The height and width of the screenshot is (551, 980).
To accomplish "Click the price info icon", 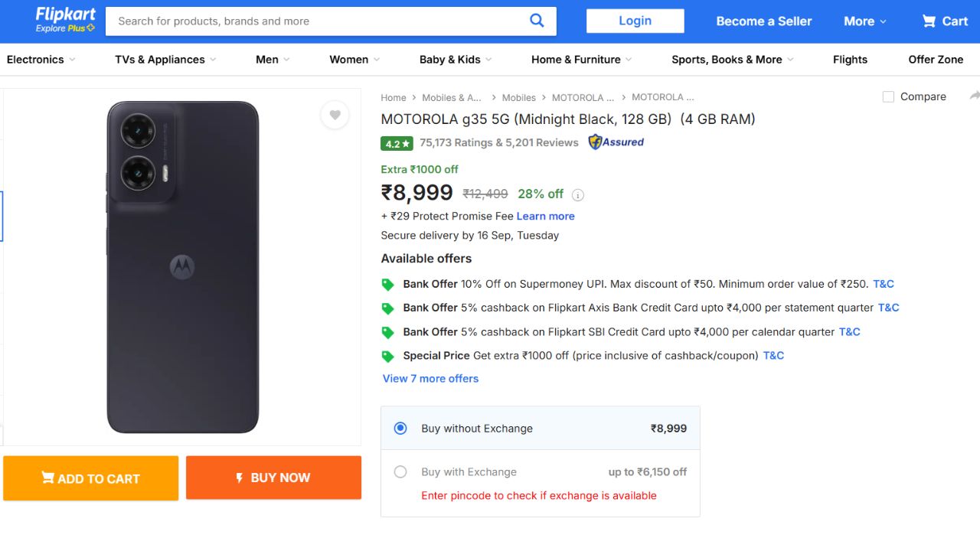I will 578,195.
